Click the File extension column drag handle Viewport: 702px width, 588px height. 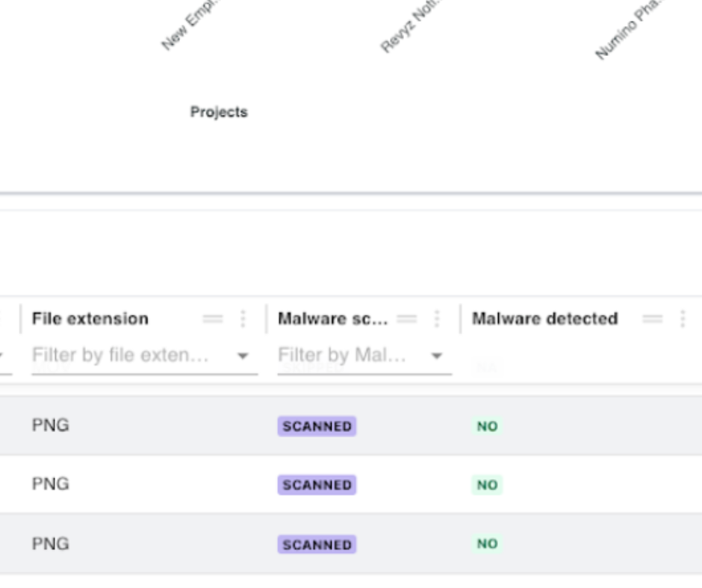(x=213, y=319)
